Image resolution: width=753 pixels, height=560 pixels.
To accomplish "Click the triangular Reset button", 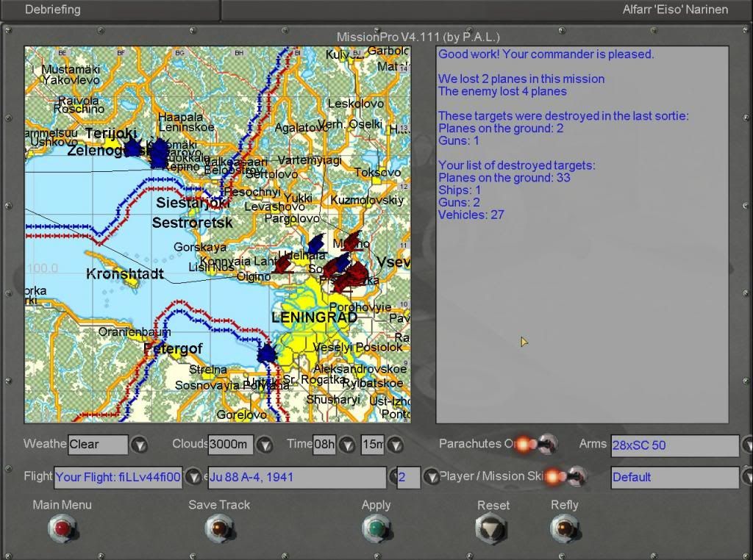I will (x=491, y=528).
